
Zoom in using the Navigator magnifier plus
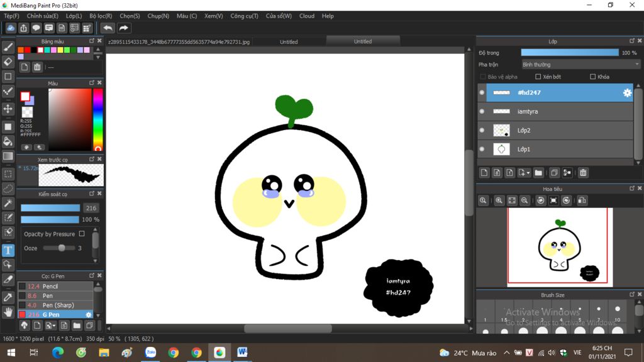(x=499, y=200)
